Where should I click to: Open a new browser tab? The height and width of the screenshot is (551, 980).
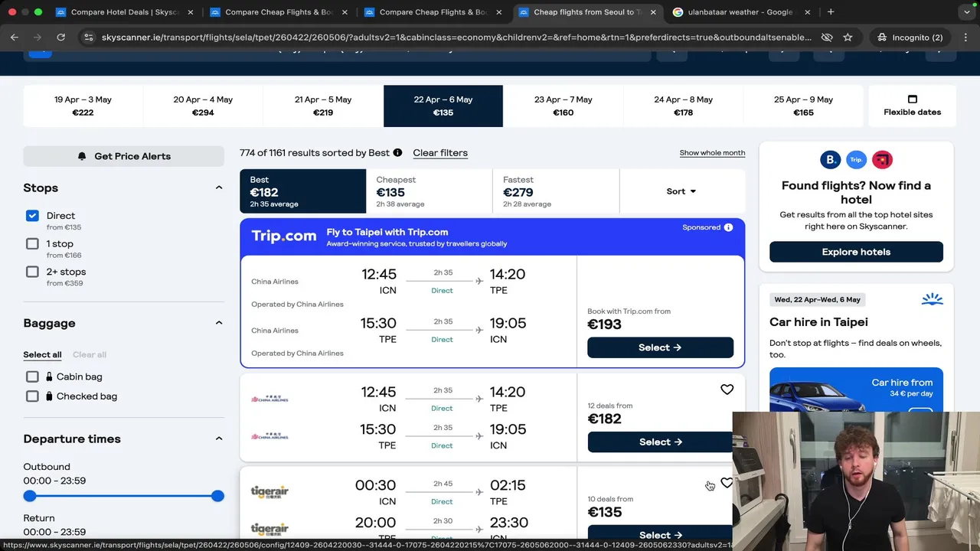click(x=831, y=12)
